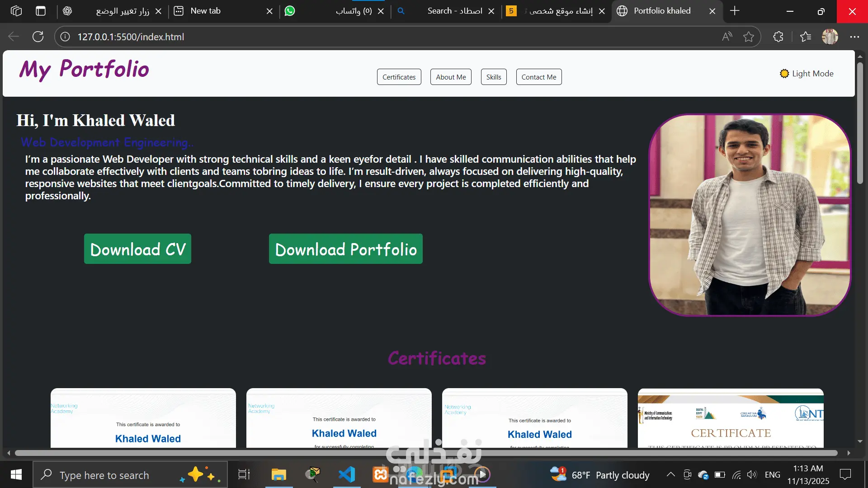Go to the About Me section
The height and width of the screenshot is (488, 868).
click(451, 77)
